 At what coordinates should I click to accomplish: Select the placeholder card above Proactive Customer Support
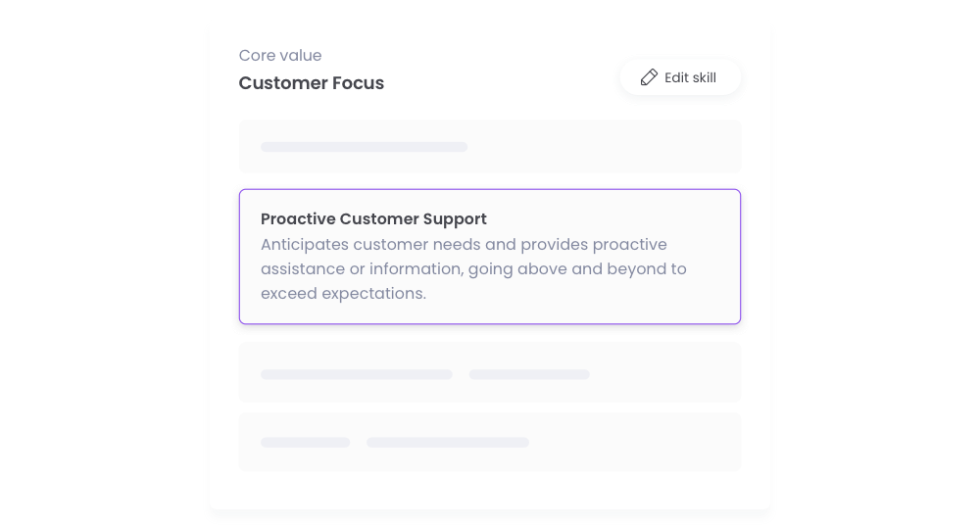click(x=490, y=147)
